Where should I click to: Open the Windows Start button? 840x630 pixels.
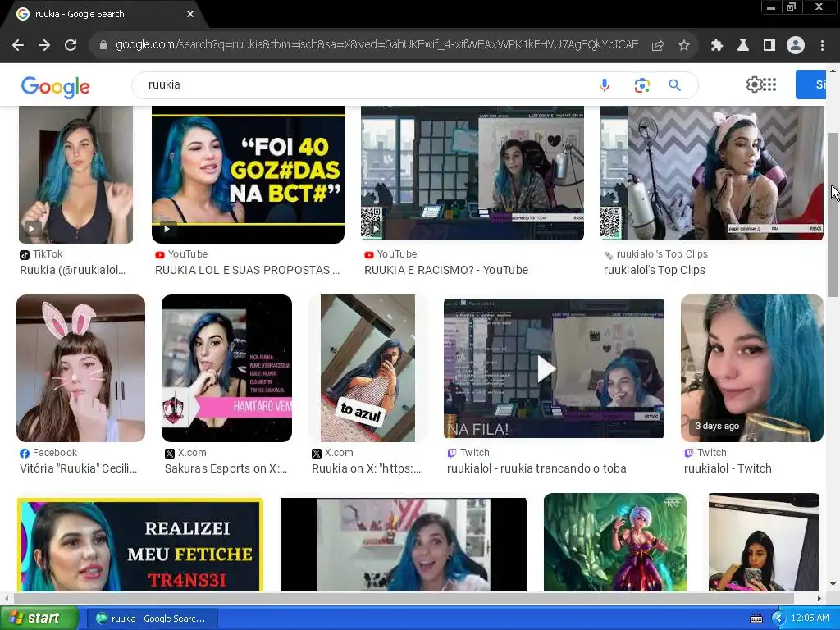click(x=39, y=619)
